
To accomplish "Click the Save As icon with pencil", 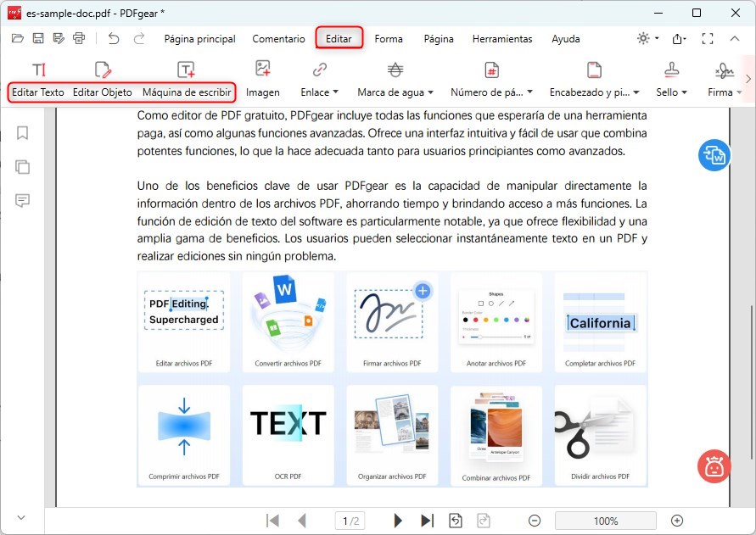I will 59,38.
